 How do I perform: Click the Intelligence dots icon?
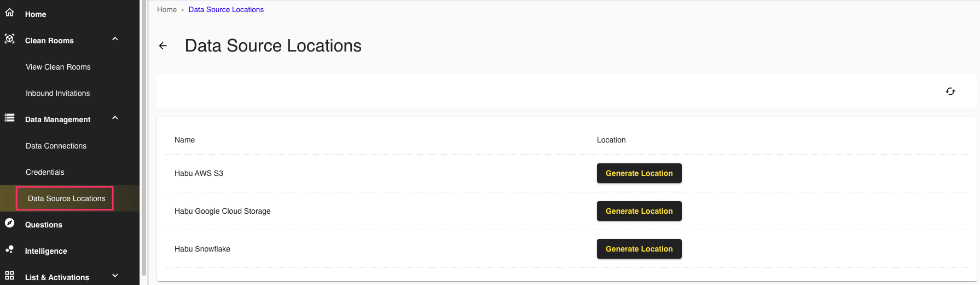coord(9,249)
